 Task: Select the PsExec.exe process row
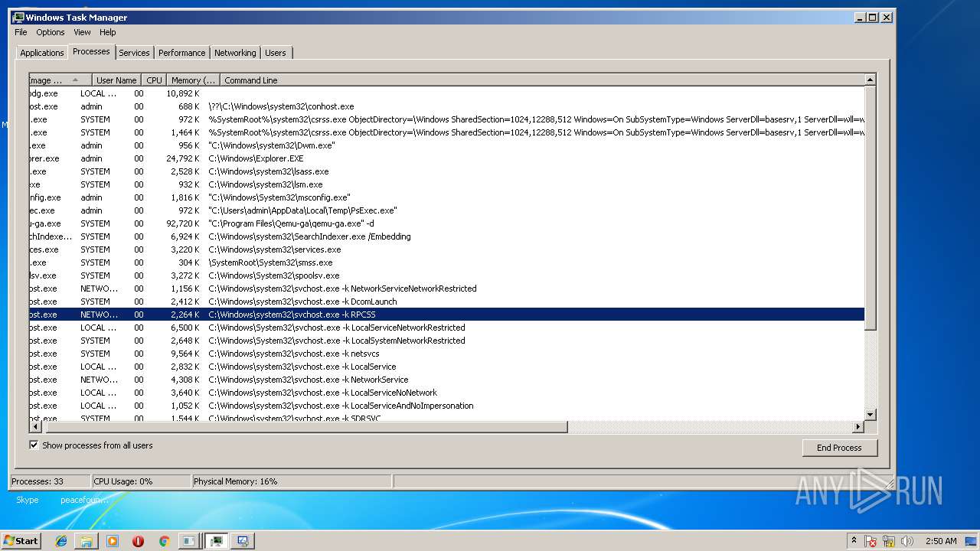[x=446, y=210]
